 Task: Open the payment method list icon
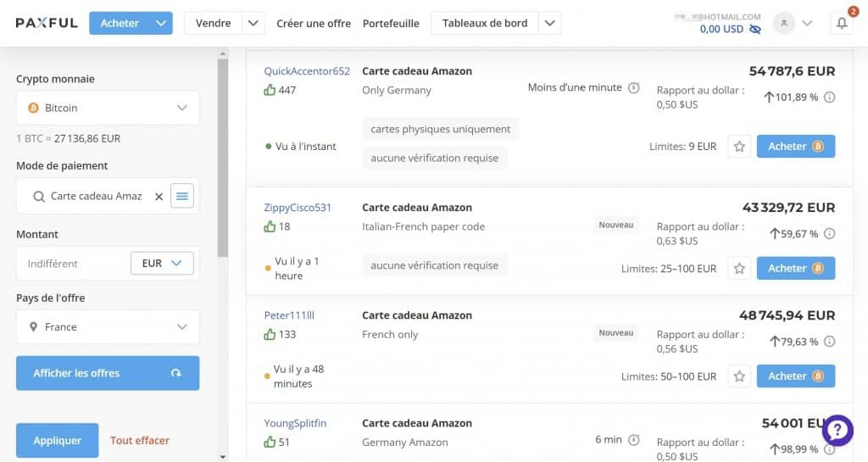tap(182, 197)
